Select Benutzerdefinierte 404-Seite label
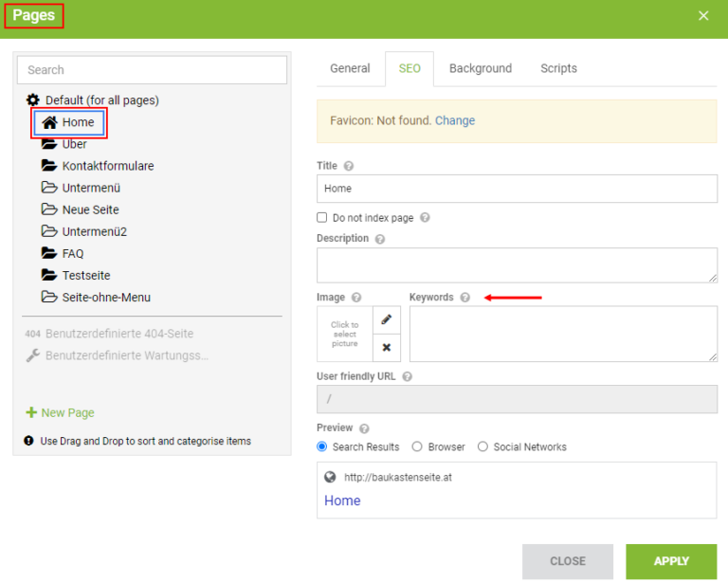 coord(119,334)
